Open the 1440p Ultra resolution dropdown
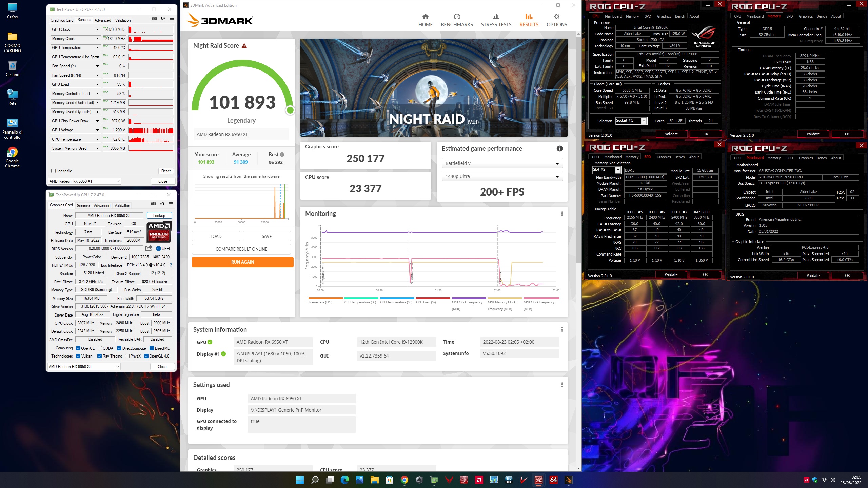868x488 pixels. [x=502, y=176]
